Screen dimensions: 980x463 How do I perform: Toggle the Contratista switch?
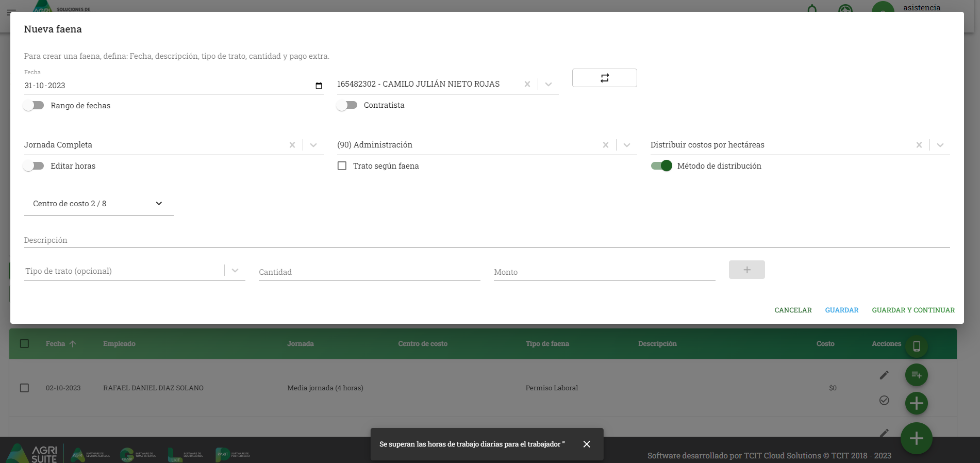click(347, 105)
